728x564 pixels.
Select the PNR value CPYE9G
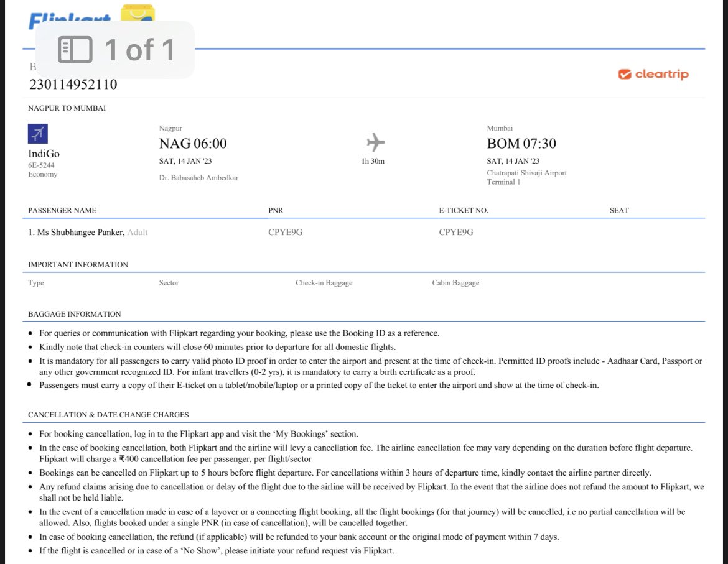(x=285, y=232)
